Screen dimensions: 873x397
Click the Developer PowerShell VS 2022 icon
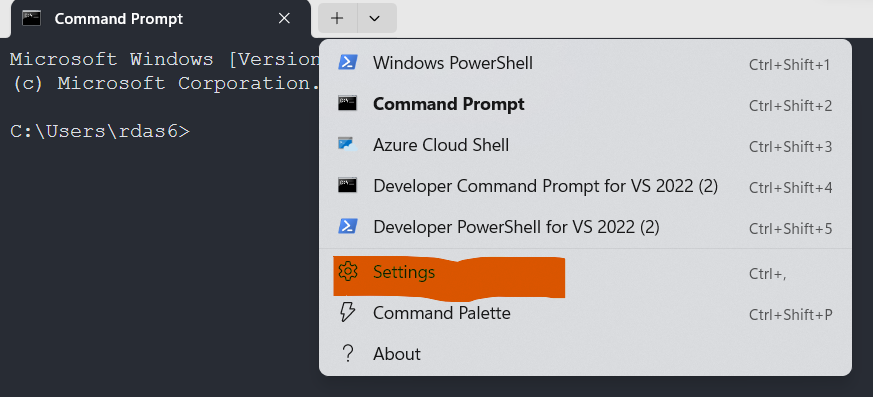point(347,227)
